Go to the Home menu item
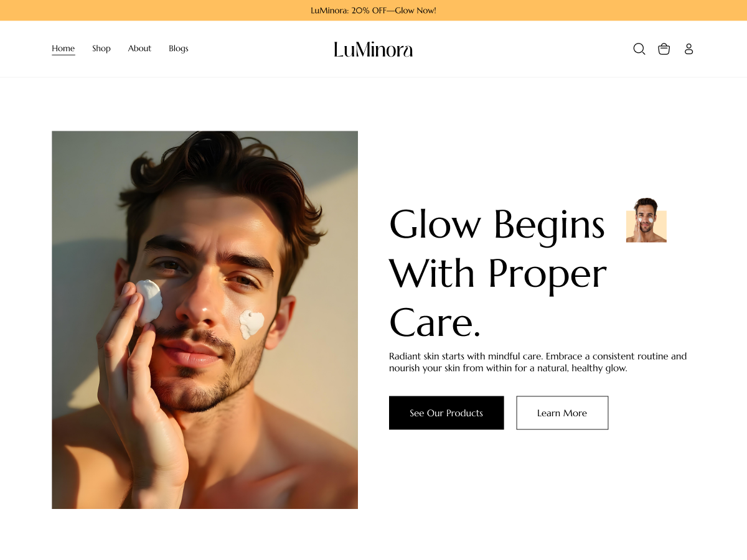The width and height of the screenshot is (747, 560). coord(63,49)
